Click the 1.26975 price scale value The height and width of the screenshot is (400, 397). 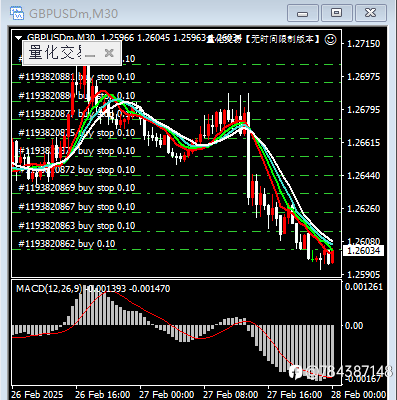click(x=364, y=77)
